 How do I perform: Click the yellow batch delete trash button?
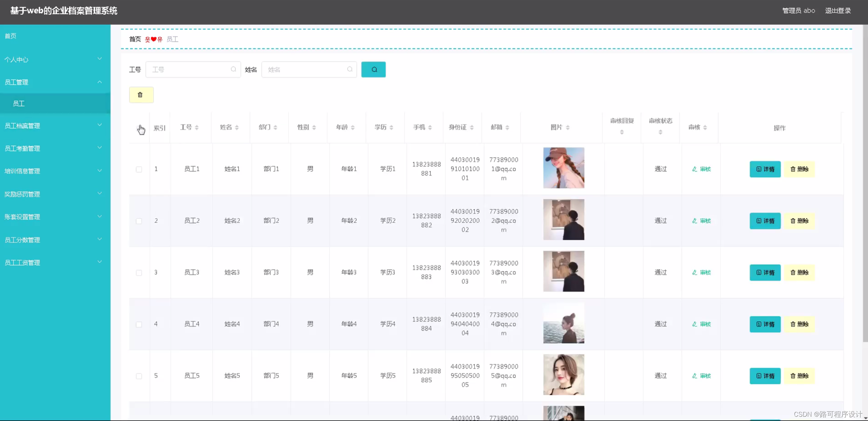click(141, 95)
